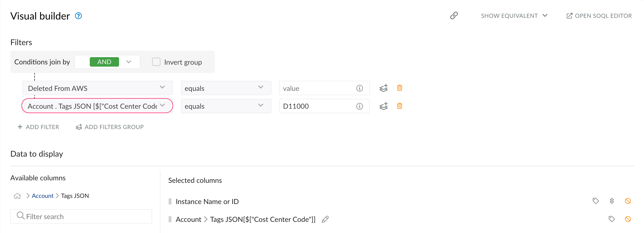Open the Show Equivalent dropdown

514,16
